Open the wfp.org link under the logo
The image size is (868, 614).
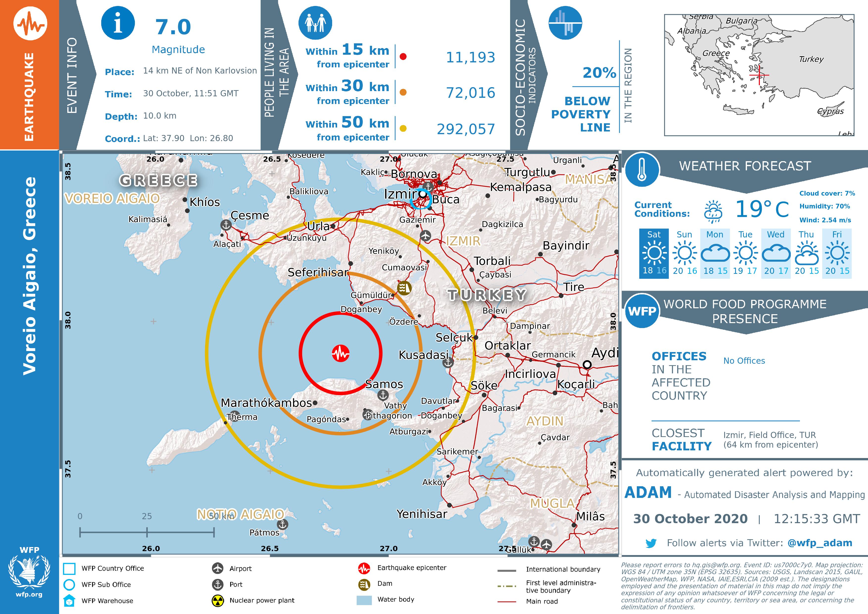pos(29,594)
